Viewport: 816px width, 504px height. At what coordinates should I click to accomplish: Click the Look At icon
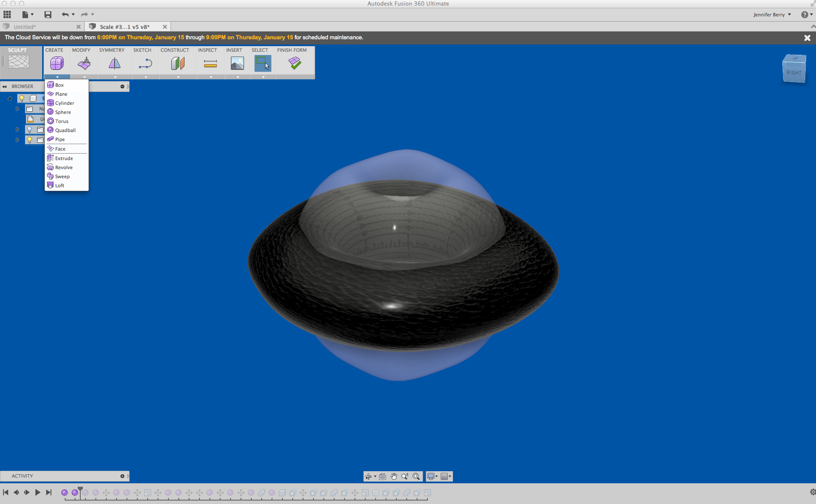pos(383,476)
